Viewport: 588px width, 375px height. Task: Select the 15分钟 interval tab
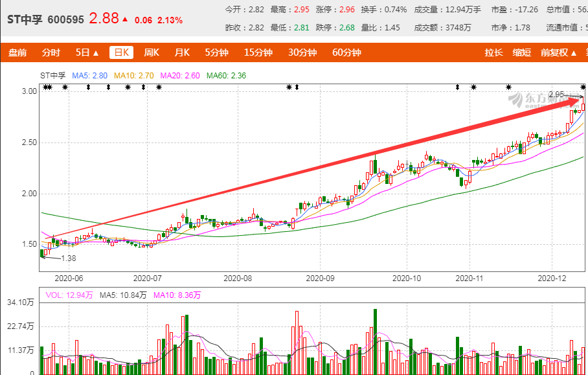[257, 52]
